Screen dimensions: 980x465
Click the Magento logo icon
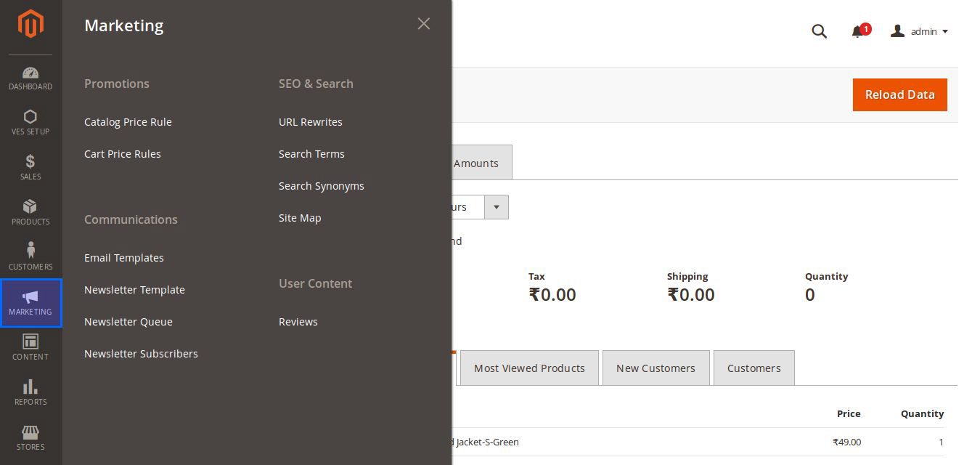pos(30,24)
